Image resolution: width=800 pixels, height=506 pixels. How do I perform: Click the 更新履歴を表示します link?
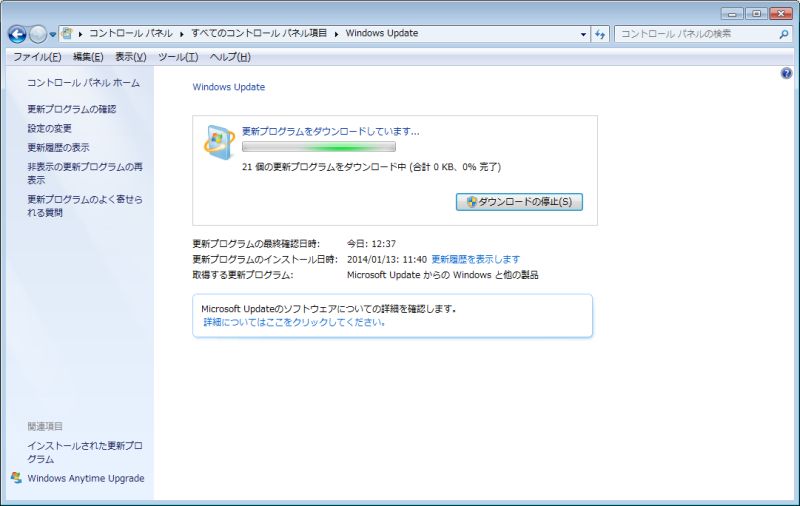(x=476, y=260)
